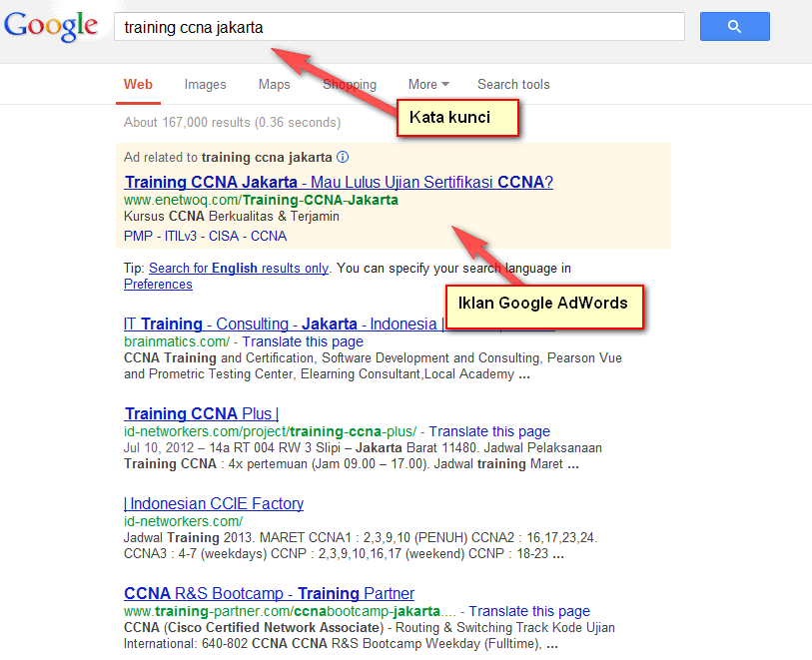The height and width of the screenshot is (660, 812).
Task: Translate the training-ccna-plus result page
Action: click(x=489, y=431)
